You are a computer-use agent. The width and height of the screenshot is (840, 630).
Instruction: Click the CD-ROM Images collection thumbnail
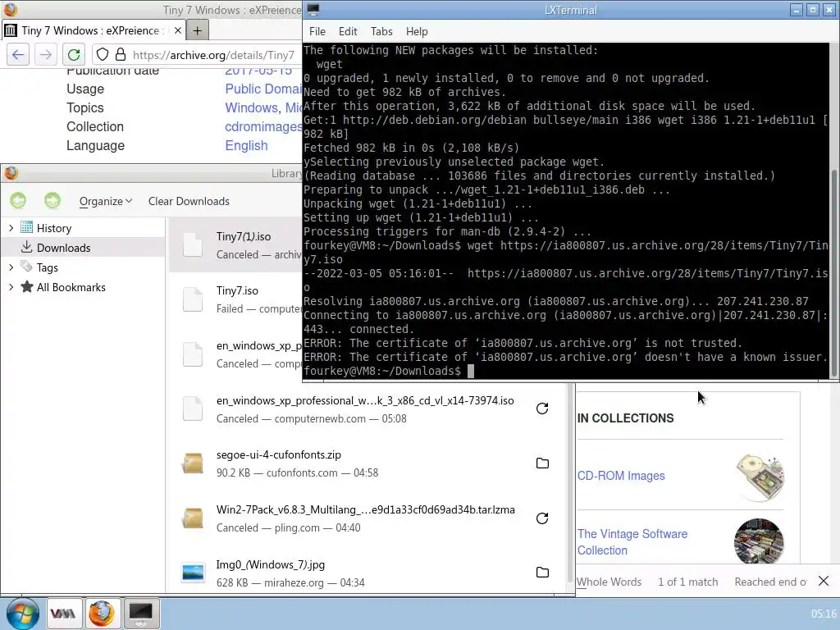760,477
